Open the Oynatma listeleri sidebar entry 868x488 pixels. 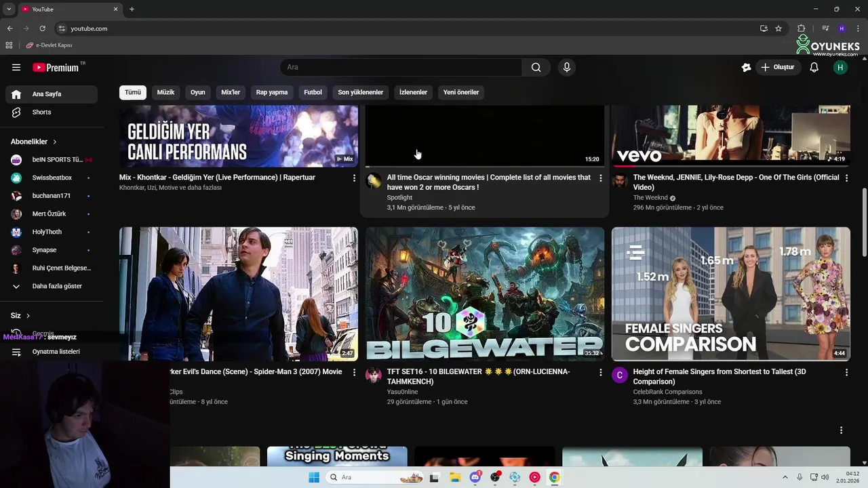pos(52,352)
